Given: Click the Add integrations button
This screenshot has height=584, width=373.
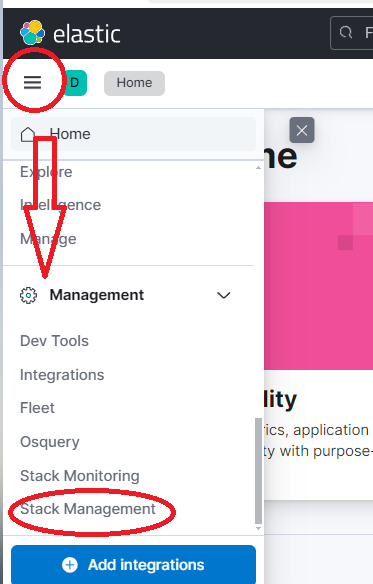Looking at the screenshot, I should [x=133, y=565].
